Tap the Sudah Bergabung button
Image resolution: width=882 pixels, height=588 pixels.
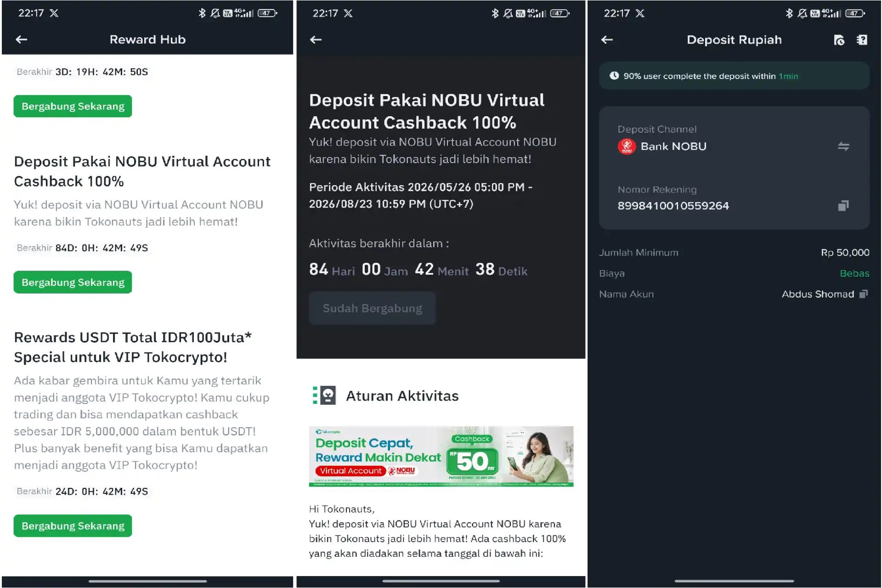372,308
